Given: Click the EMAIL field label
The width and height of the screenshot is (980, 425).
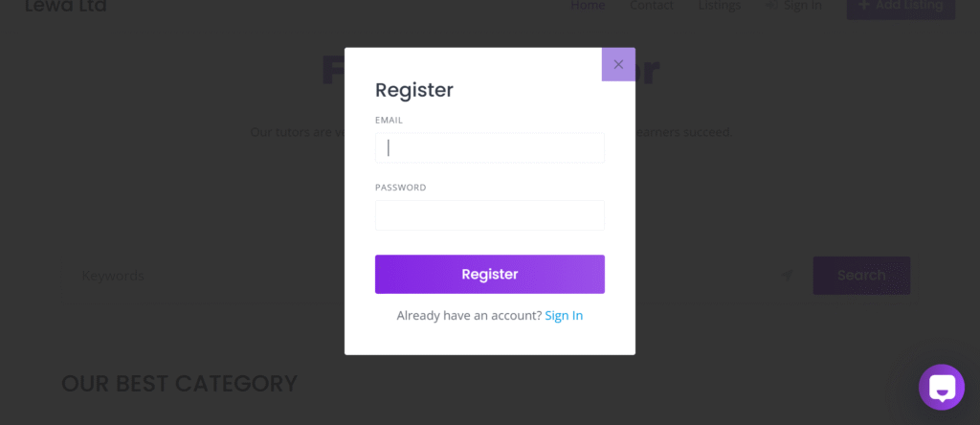Looking at the screenshot, I should 389,121.
